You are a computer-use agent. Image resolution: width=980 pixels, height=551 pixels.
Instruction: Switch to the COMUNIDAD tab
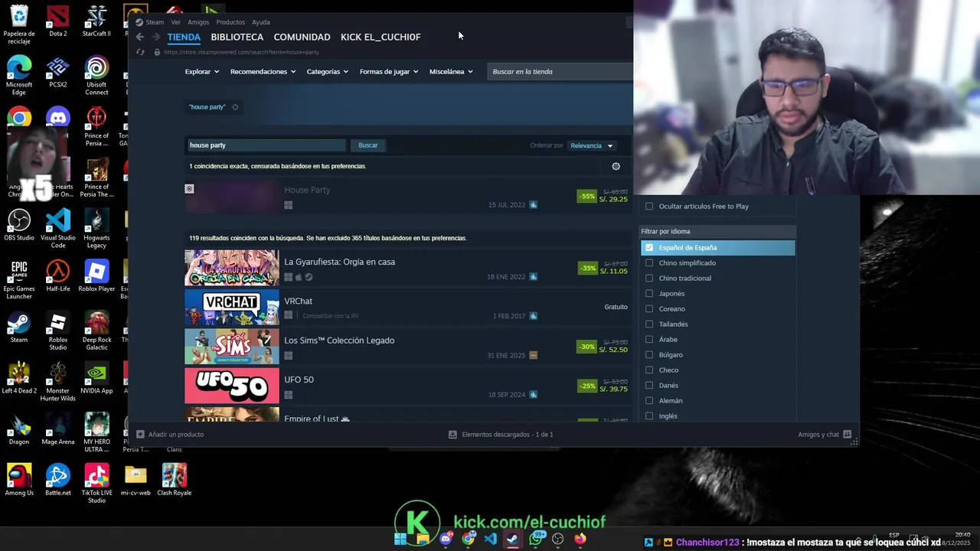click(x=302, y=37)
